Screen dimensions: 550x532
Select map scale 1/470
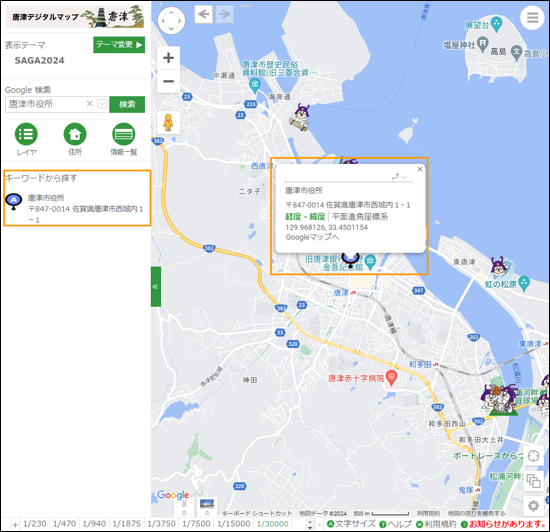pos(64,524)
